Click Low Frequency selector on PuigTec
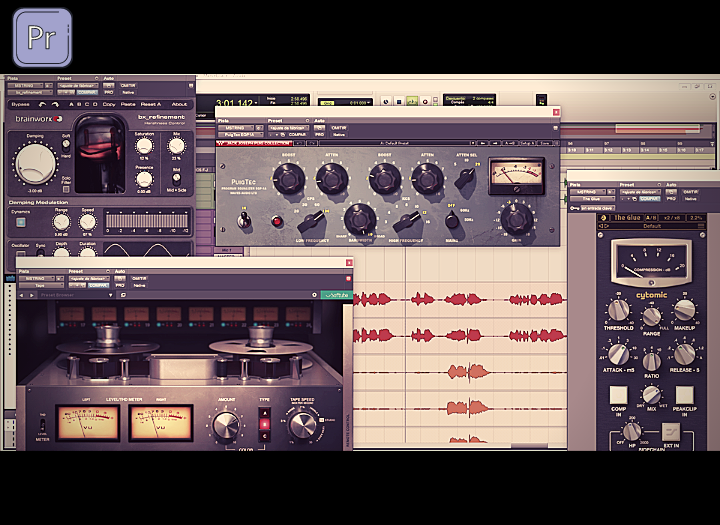The image size is (720, 525). [x=311, y=221]
